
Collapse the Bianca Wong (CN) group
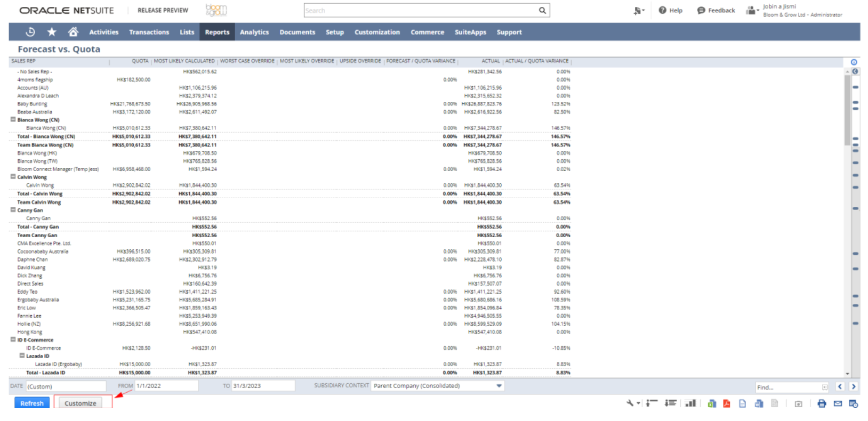tap(13, 119)
